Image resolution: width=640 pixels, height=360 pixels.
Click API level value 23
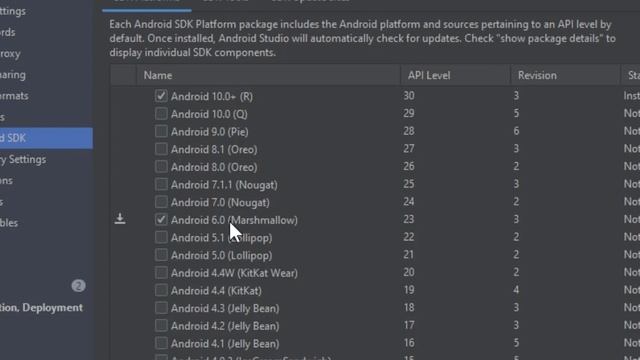click(x=409, y=219)
